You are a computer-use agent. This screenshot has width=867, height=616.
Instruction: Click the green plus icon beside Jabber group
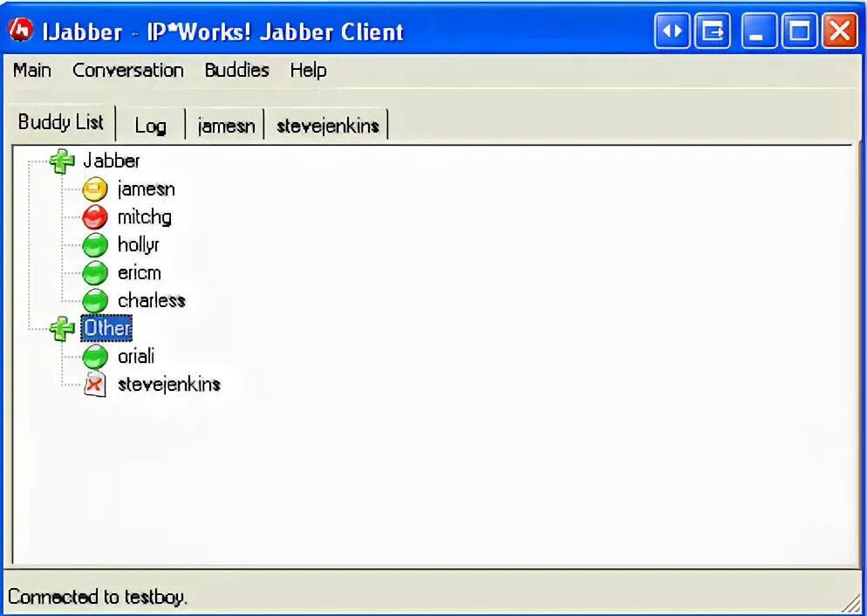tap(62, 161)
